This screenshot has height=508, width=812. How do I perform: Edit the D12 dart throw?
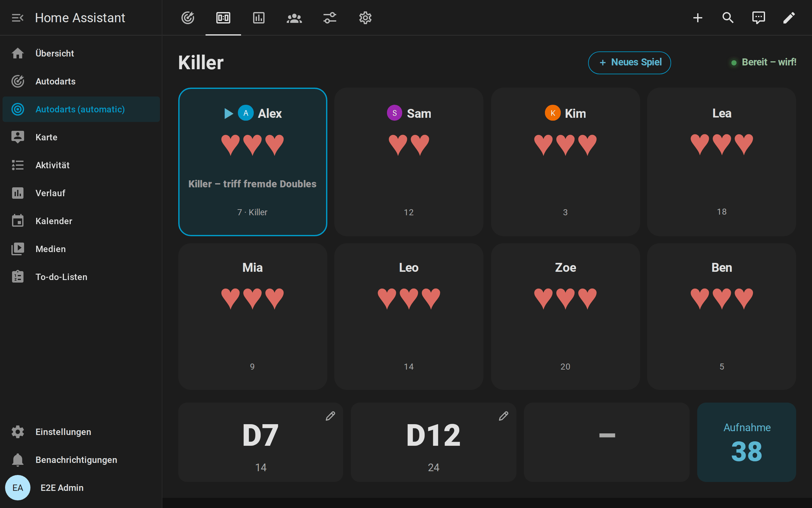504,416
